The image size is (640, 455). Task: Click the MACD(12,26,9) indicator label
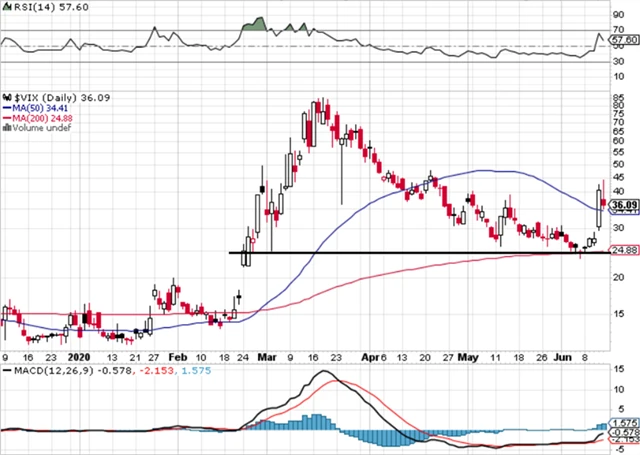pyautogui.click(x=40, y=372)
